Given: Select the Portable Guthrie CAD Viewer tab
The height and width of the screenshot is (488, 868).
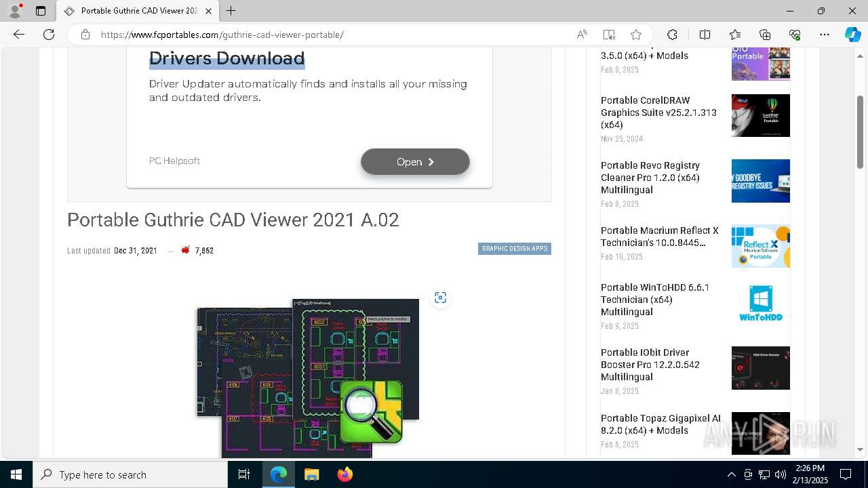Looking at the screenshot, I should (138, 11).
